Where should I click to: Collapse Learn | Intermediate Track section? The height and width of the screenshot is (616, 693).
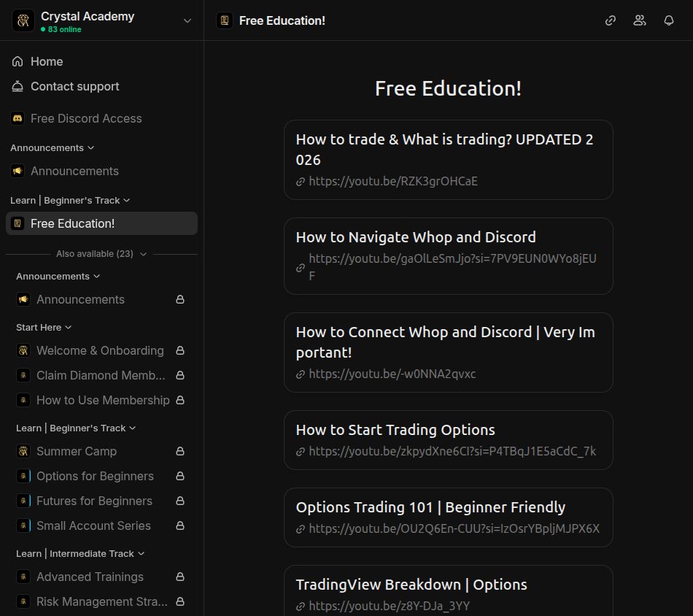80,554
